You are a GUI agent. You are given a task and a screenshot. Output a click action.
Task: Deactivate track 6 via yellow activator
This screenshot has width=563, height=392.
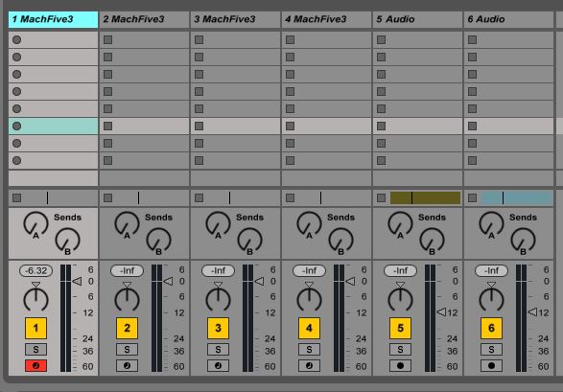click(492, 328)
